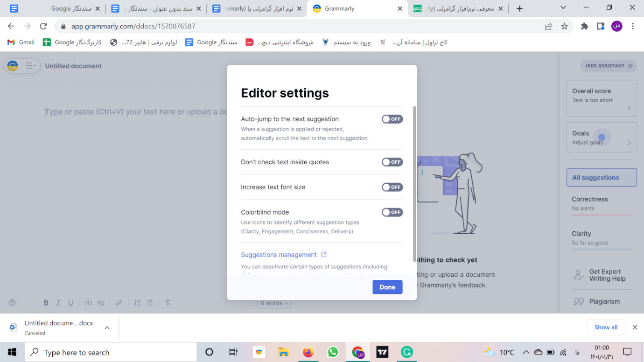Open TradingView icon in the taskbar

click(382, 352)
